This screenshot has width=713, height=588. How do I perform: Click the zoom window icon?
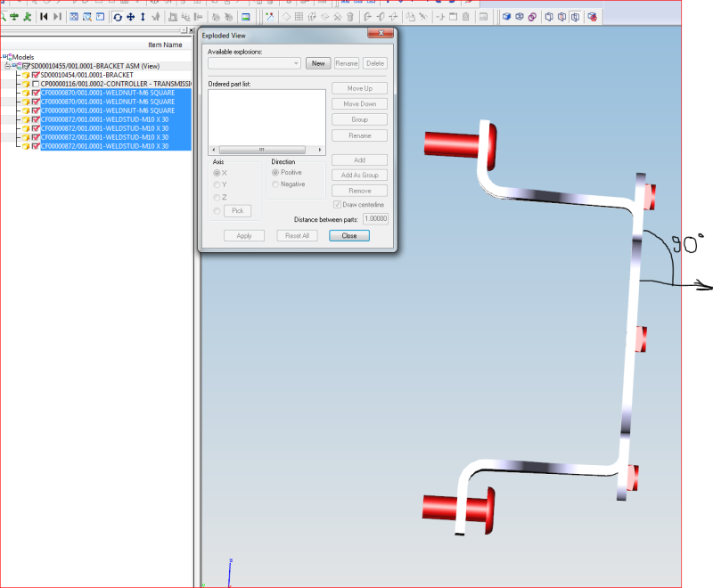(x=100, y=17)
